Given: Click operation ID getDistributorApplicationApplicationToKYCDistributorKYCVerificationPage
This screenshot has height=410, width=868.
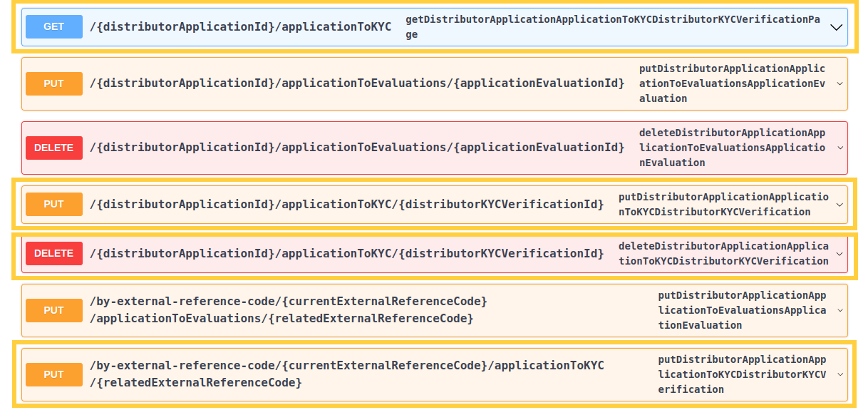Looking at the screenshot, I should pos(613,26).
